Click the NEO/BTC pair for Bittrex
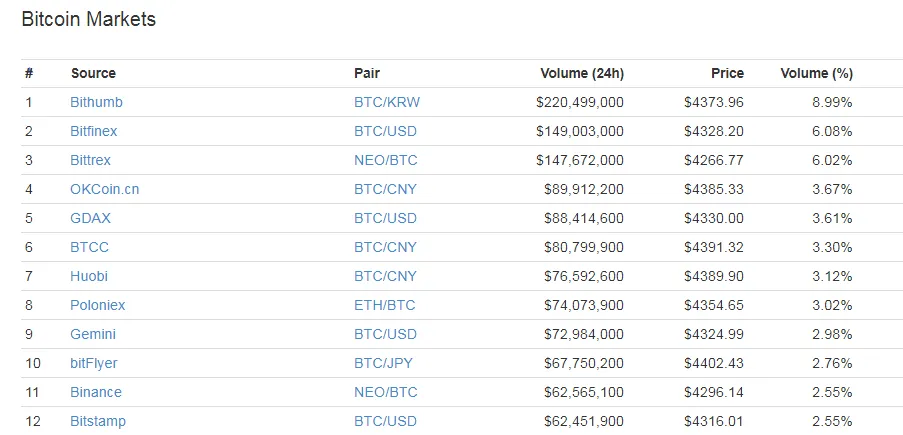This screenshot has width=903, height=435. coord(386,160)
